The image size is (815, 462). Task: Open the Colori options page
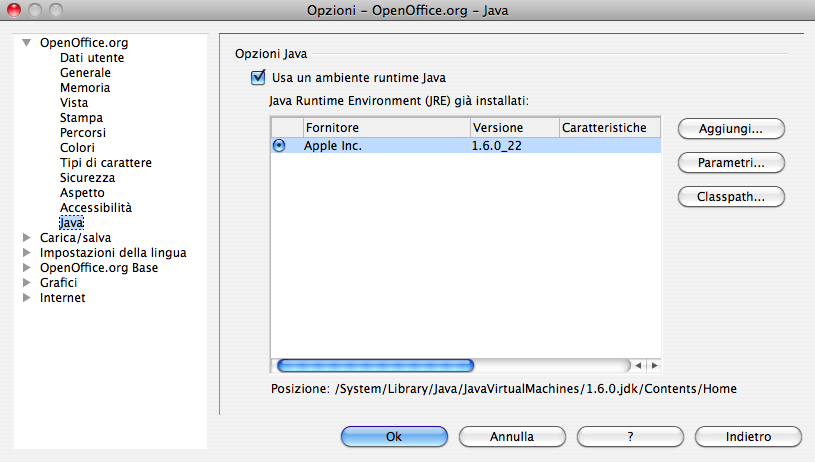(x=77, y=148)
